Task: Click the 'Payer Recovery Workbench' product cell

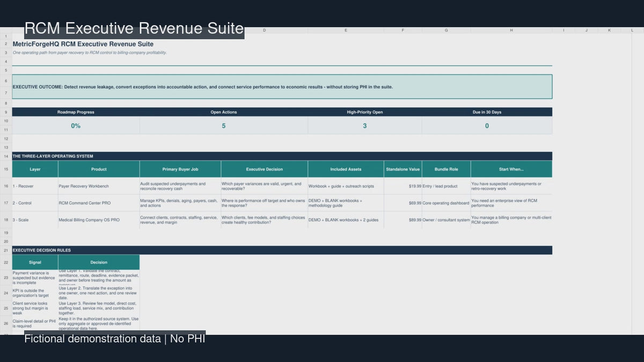Action: pos(99,186)
